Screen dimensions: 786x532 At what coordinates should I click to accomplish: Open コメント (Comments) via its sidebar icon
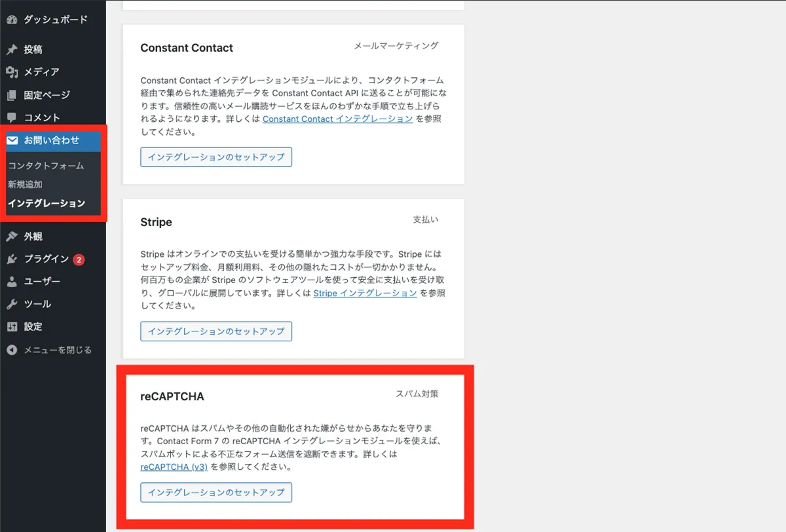click(x=13, y=117)
